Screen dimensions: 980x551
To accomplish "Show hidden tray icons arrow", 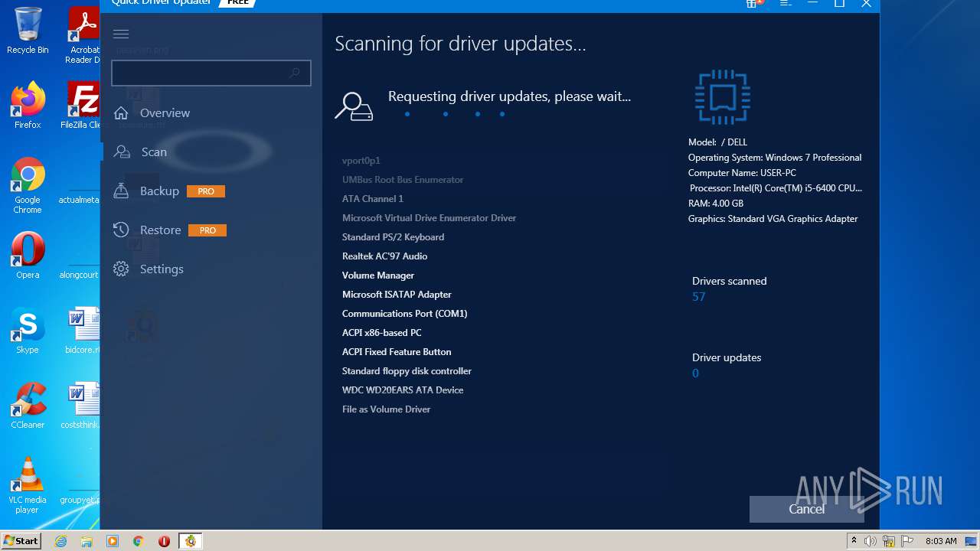I will click(854, 541).
